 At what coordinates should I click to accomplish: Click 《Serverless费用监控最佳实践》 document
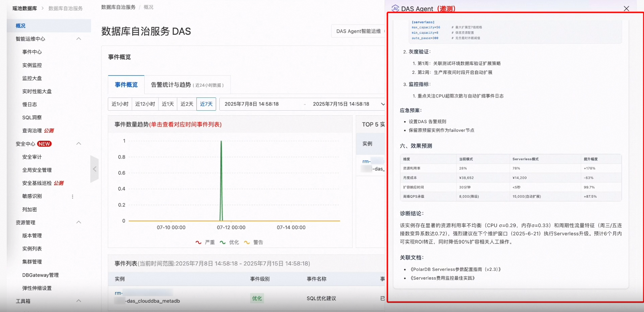[x=442, y=278]
